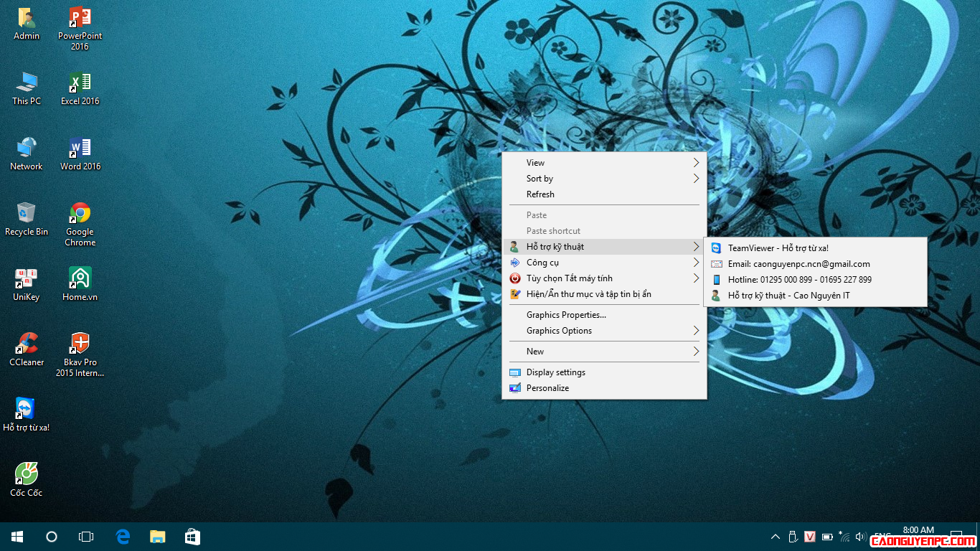
Task: Click the battery status tray icon
Action: coord(827,537)
